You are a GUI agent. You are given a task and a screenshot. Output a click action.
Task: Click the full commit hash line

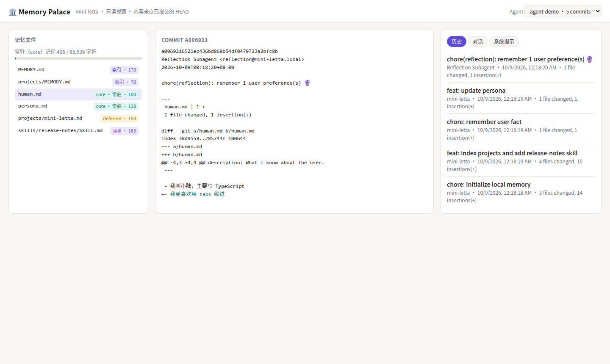click(x=219, y=52)
